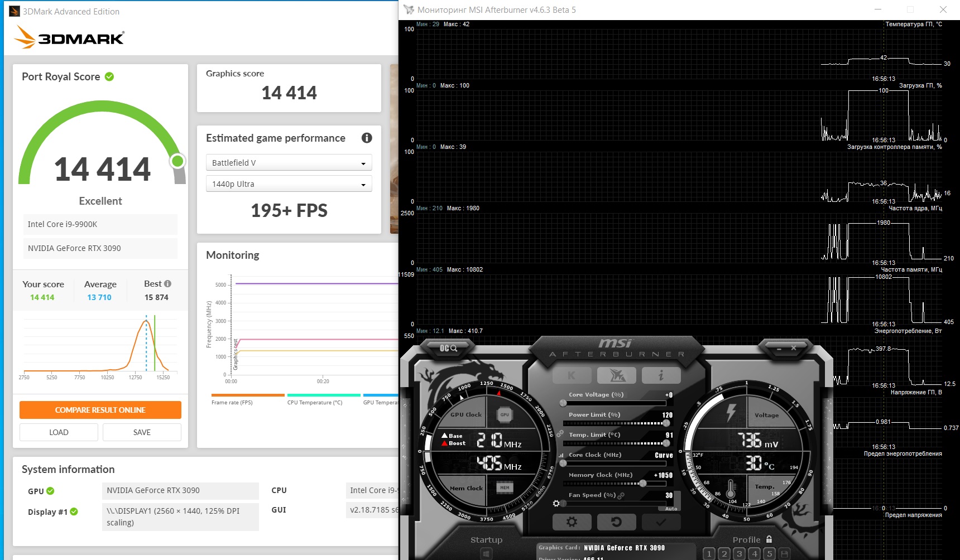Open Afterburner settings gear button
Screen dimensions: 960x560
(572, 522)
